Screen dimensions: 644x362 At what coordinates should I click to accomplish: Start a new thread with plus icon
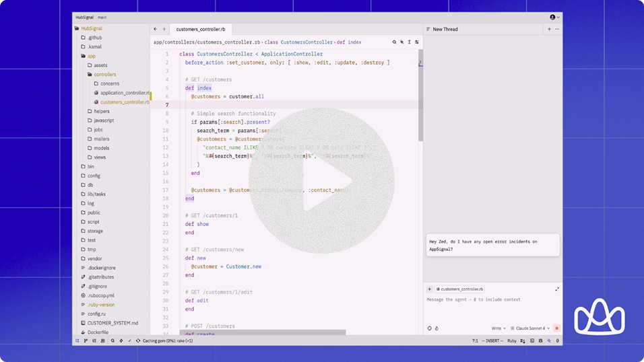point(549,30)
